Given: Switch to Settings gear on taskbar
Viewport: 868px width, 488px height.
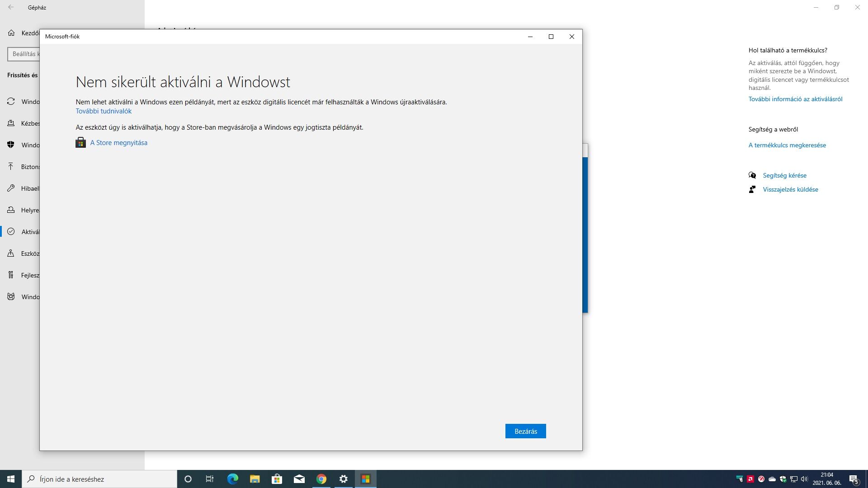Looking at the screenshot, I should click(x=344, y=479).
